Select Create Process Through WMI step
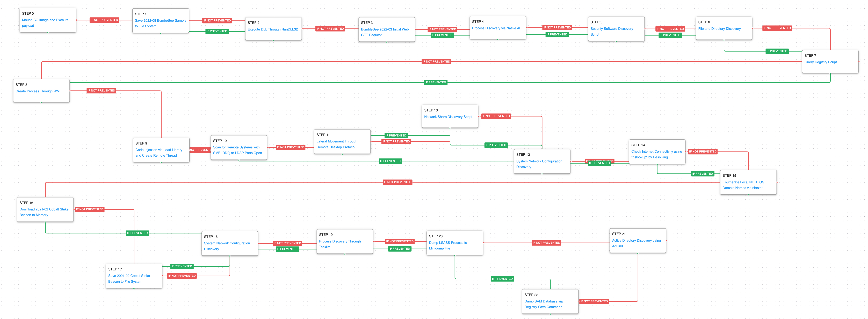The image size is (868, 319). [38, 91]
